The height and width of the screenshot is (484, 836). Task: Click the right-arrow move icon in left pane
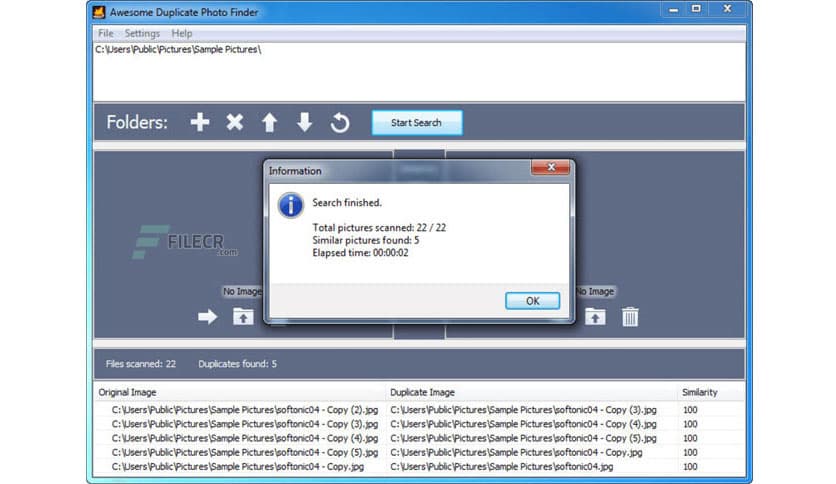(x=207, y=317)
